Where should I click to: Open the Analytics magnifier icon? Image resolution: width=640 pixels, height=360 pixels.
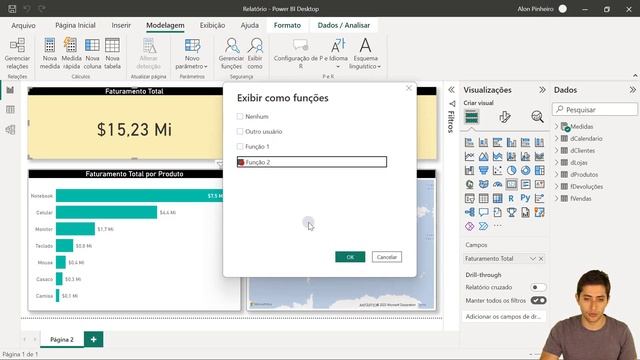coord(537,117)
